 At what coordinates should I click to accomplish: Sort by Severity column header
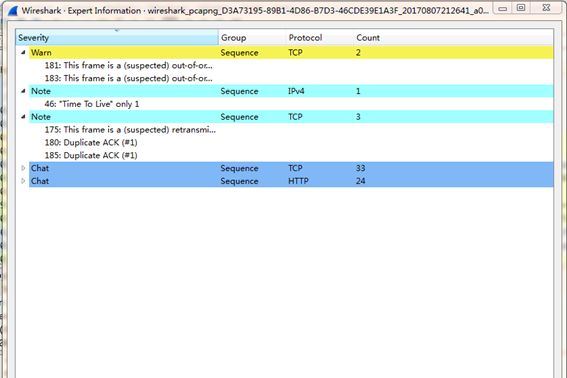[117, 38]
